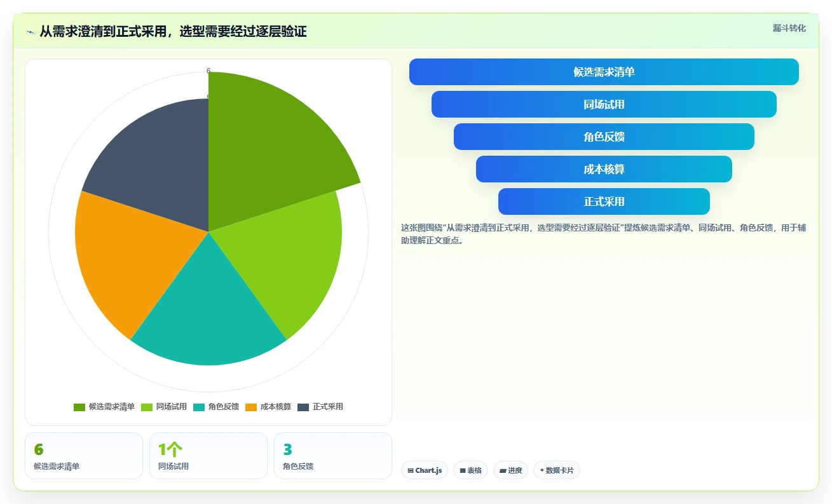Click the lightning icon beside the title

(30, 32)
